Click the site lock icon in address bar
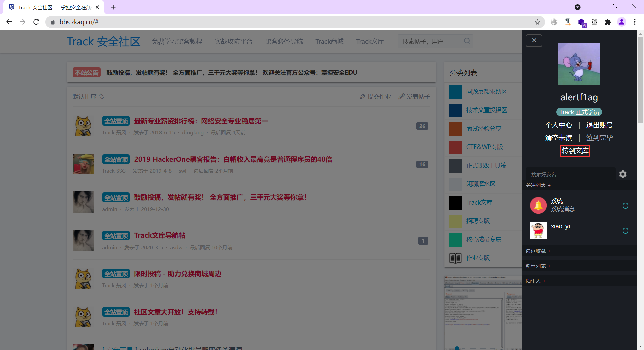Screen dimensions: 644x350 click(x=53, y=22)
